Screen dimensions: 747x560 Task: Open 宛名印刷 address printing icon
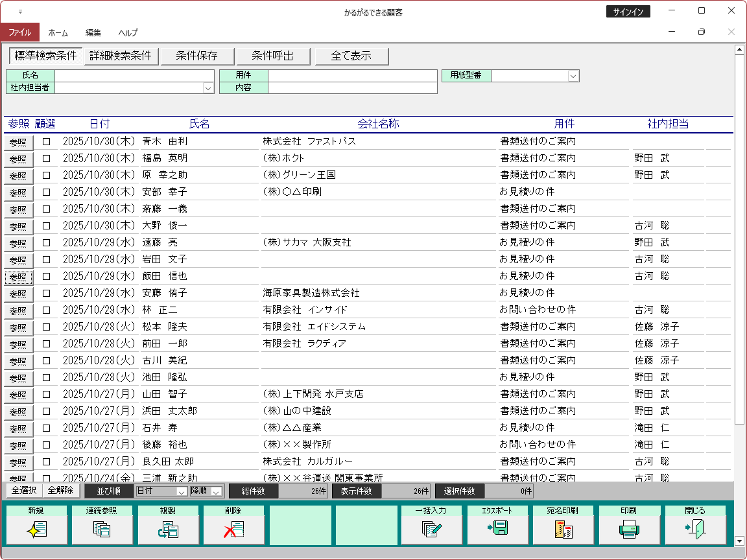(x=563, y=530)
